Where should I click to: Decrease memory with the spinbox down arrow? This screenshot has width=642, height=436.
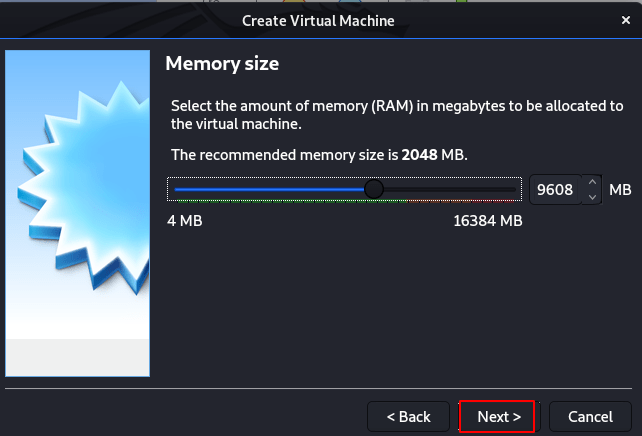[592, 197]
